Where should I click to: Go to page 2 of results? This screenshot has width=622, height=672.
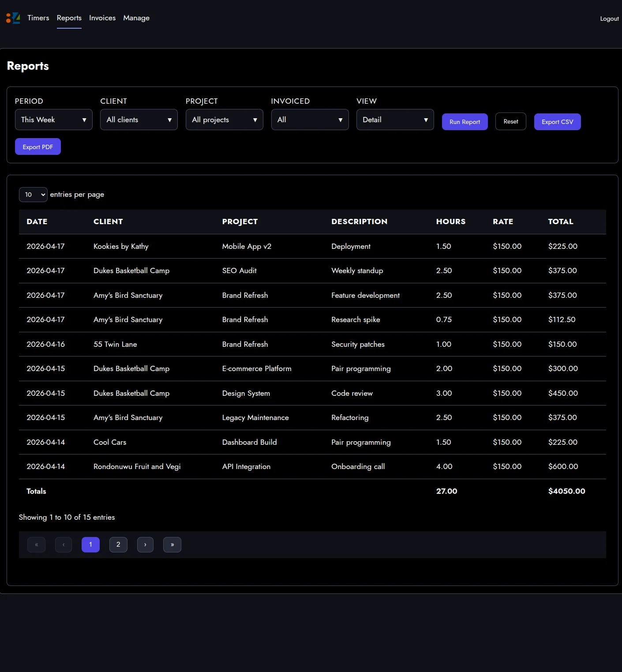tap(118, 544)
